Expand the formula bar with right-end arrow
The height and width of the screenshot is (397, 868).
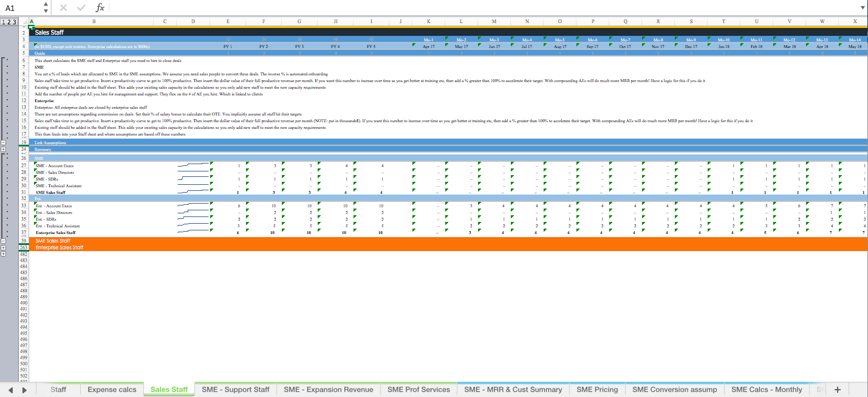pos(862,8)
